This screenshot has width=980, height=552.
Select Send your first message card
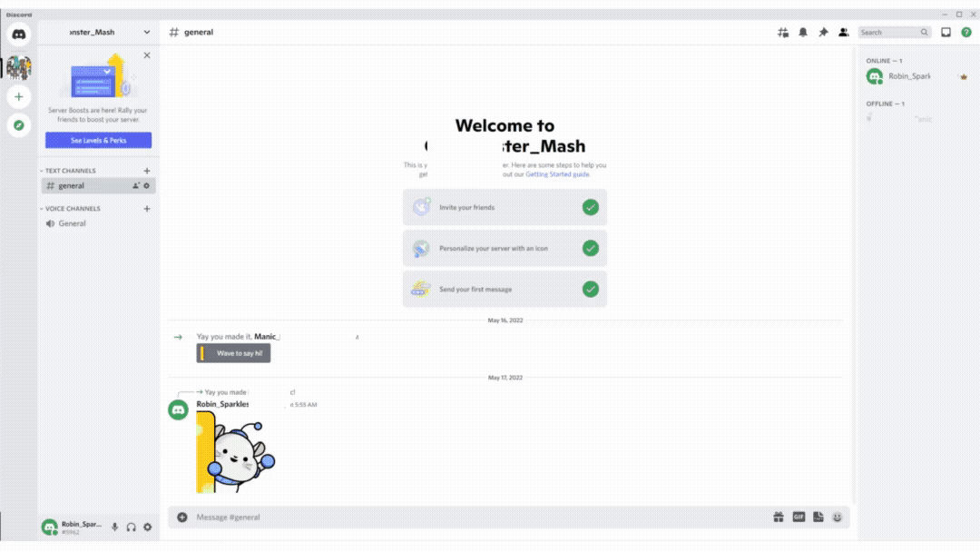pos(505,290)
